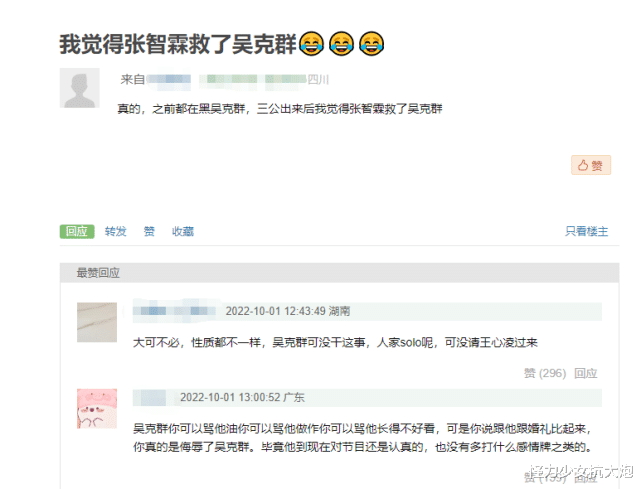
Task: Open the marble-texture avatar of first commenter
Action: [97, 322]
